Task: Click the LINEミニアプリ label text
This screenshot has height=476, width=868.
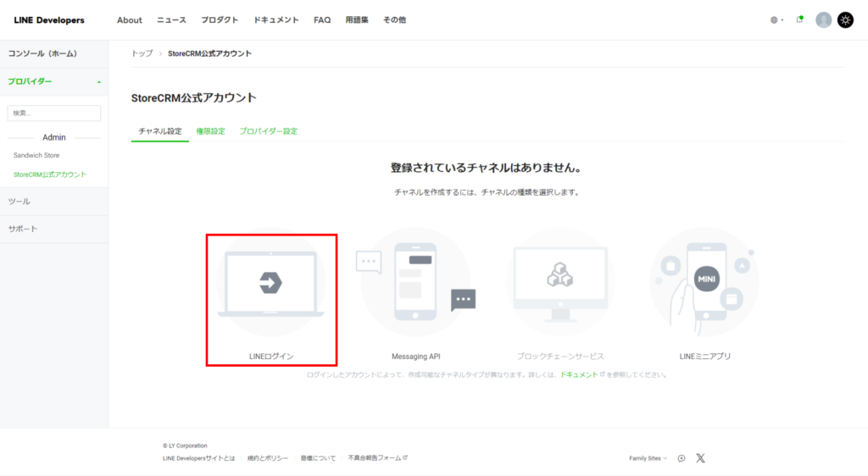Action: click(704, 357)
